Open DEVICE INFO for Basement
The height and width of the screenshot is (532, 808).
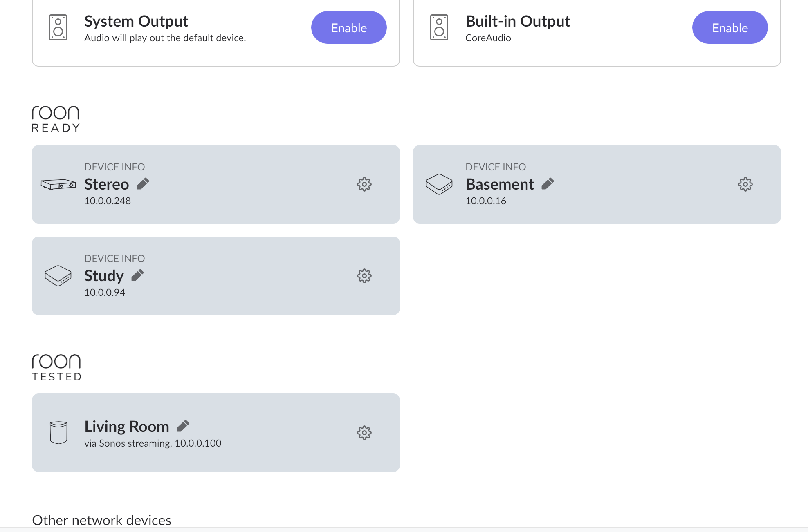pos(496,167)
